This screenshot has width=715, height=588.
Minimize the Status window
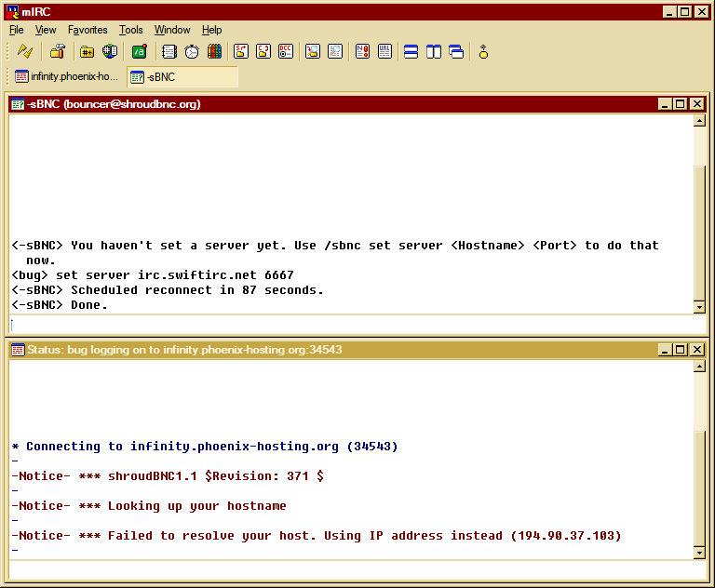coord(665,350)
